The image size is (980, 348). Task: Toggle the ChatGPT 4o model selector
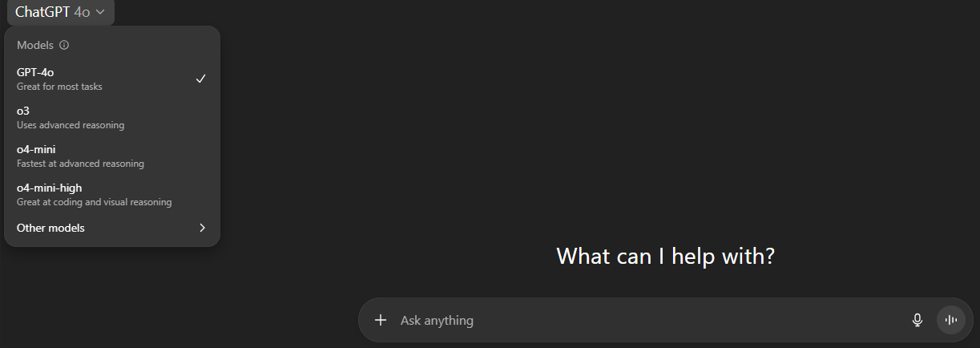pyautogui.click(x=60, y=12)
